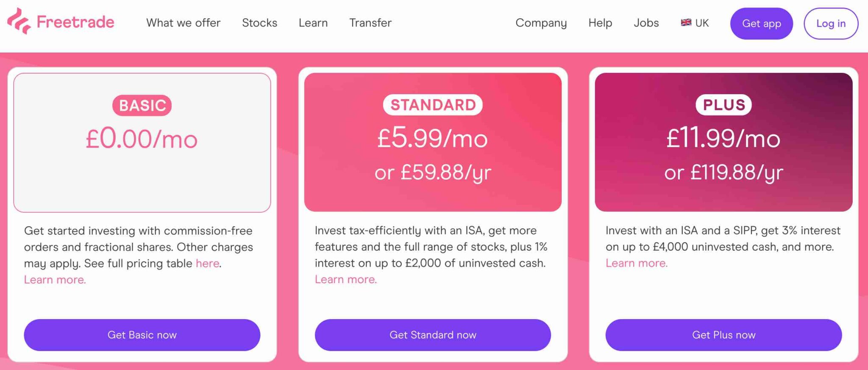Open the What we offer menu
This screenshot has width=868, height=370.
184,23
